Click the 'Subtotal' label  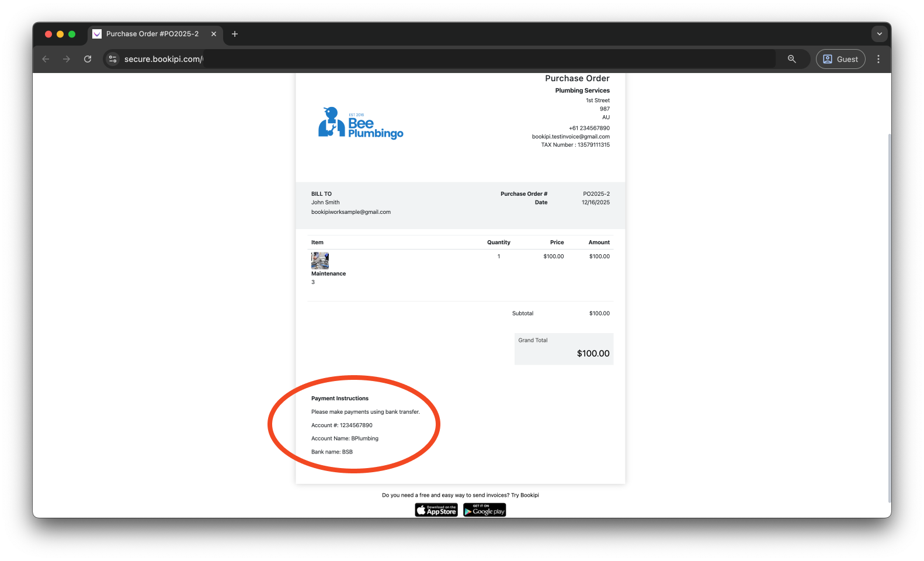[x=523, y=314]
